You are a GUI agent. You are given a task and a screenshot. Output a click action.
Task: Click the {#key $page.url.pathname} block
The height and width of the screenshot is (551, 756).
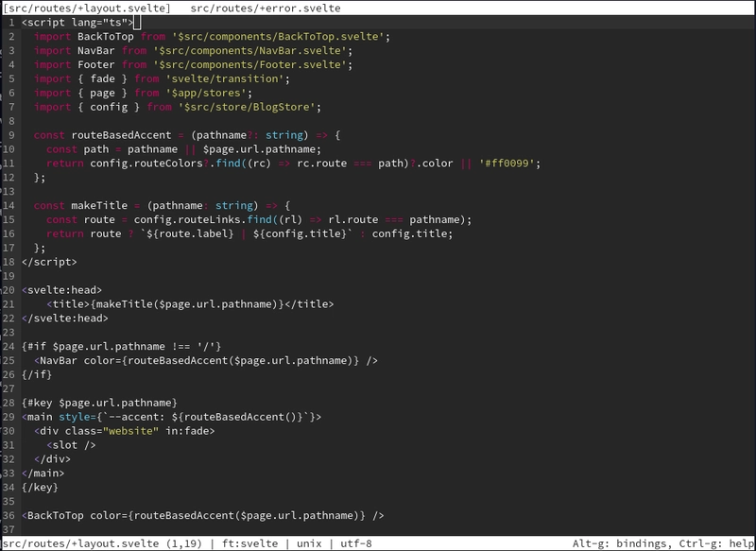(99, 403)
